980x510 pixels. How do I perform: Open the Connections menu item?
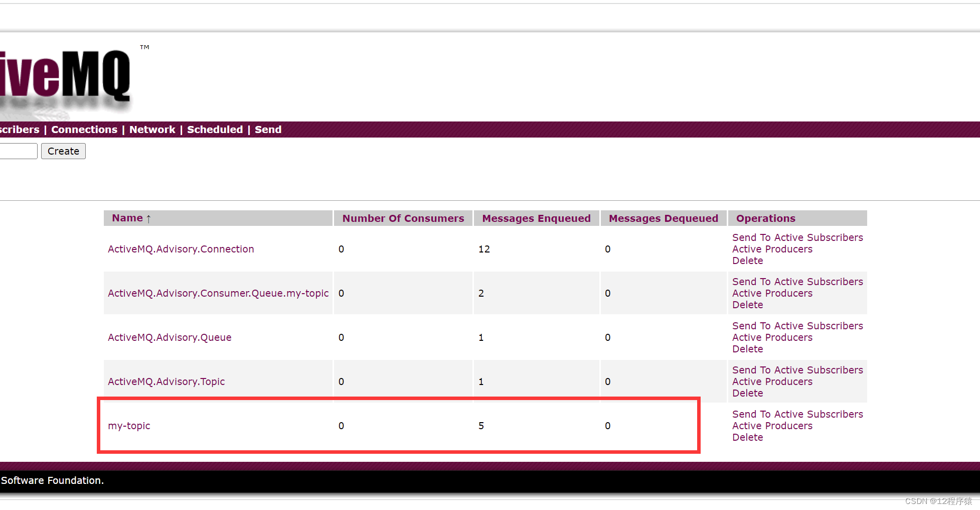coord(84,130)
